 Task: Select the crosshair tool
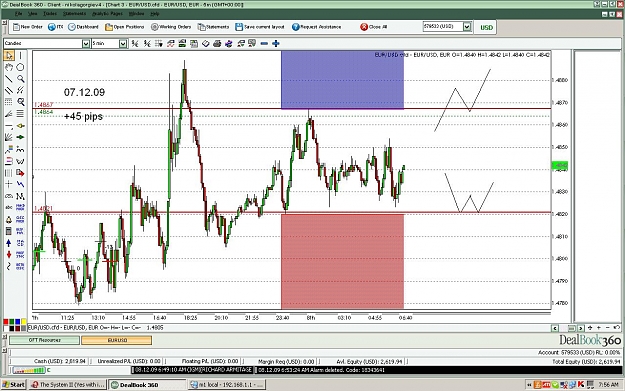pos(9,184)
